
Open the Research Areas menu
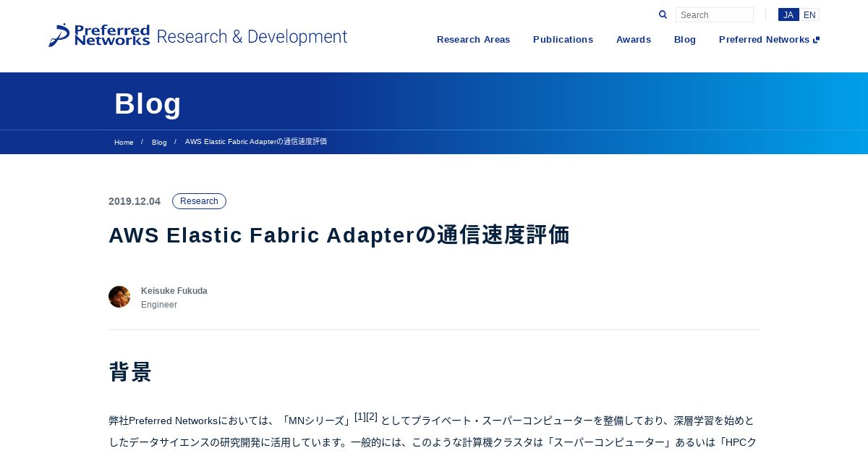[x=474, y=40]
